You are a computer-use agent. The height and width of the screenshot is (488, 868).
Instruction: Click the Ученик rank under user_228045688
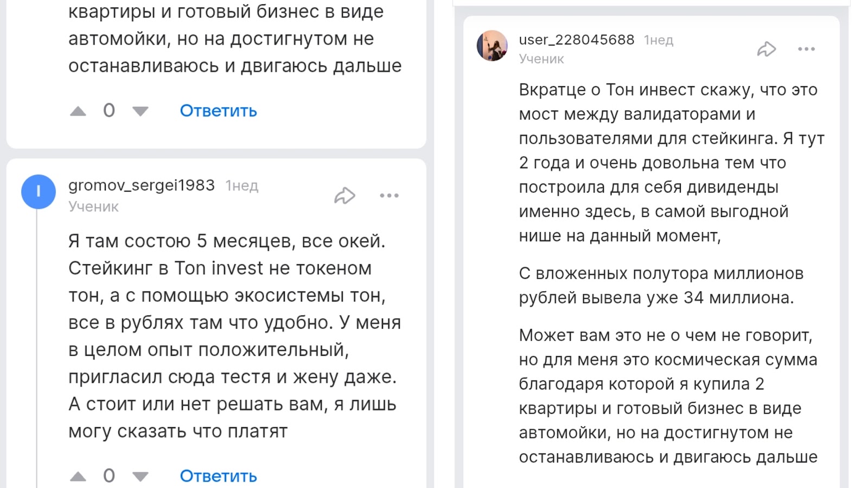pos(541,59)
